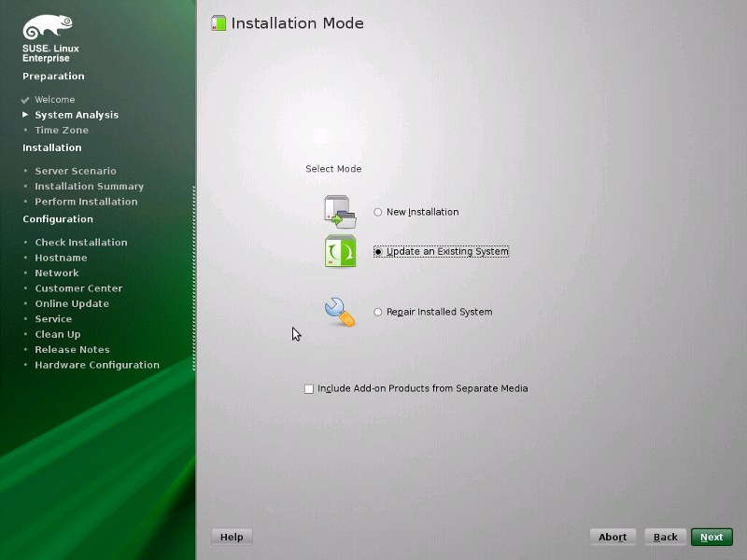747x560 pixels.
Task: Select the Online Update step
Action: coord(72,303)
